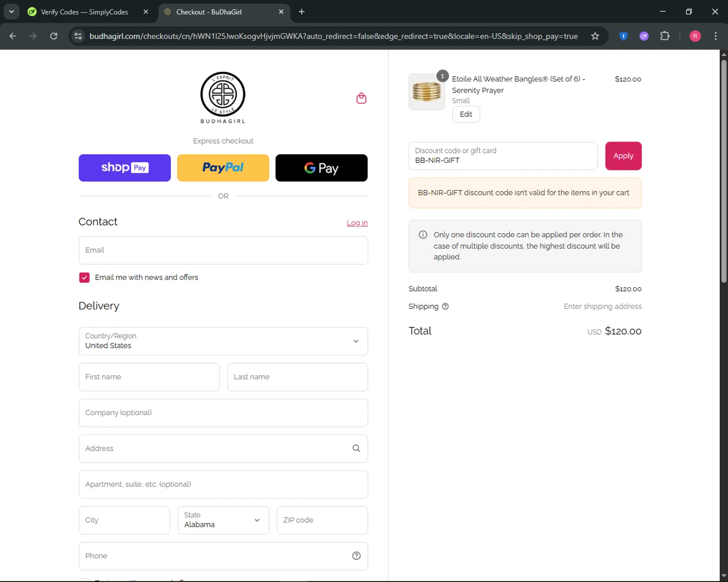Click the Phone input field

click(223, 556)
